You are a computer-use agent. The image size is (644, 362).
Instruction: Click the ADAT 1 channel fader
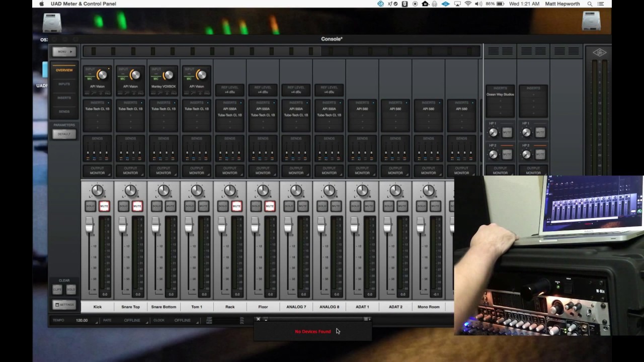(x=354, y=225)
